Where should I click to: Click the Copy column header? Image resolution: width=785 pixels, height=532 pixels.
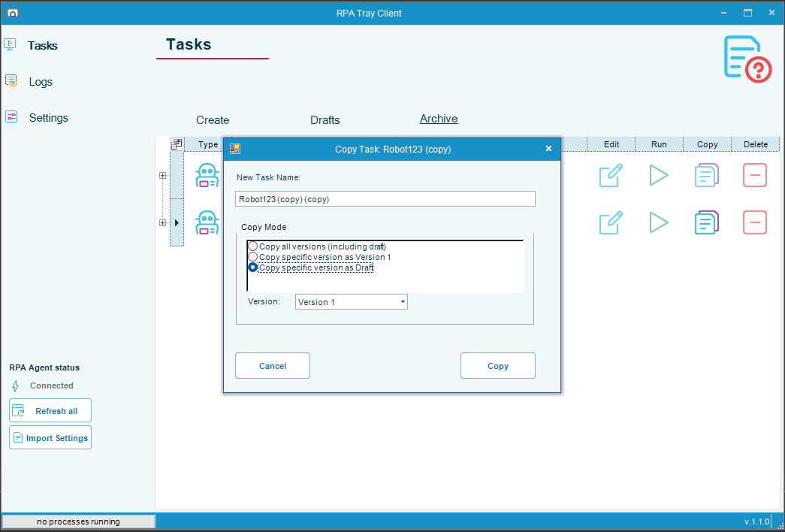[x=707, y=144]
